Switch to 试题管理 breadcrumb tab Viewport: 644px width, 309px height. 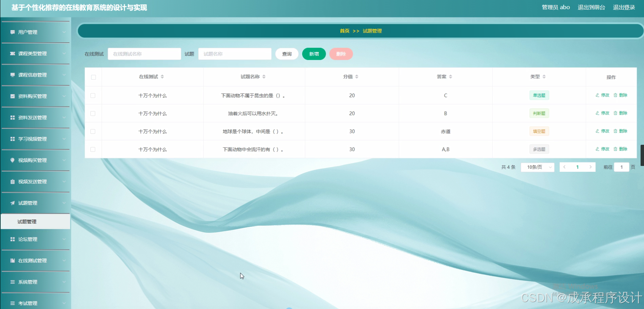(x=372, y=31)
